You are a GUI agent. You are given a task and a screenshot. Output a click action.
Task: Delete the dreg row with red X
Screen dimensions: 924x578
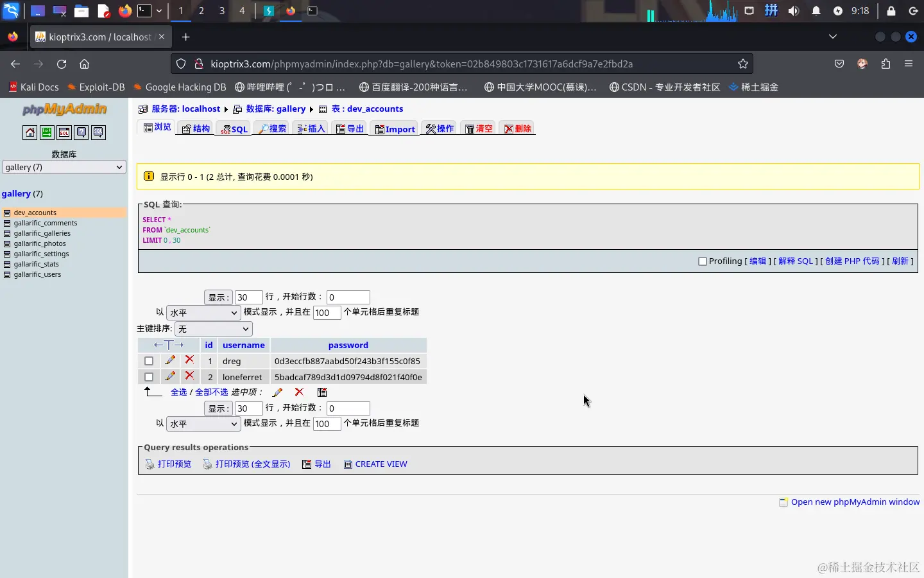point(189,360)
